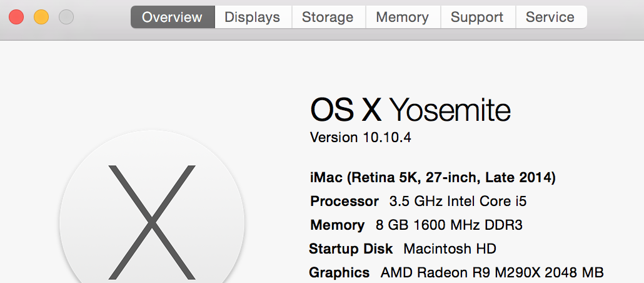Switch to the Displays tab
The image size is (644, 283).
252,18
